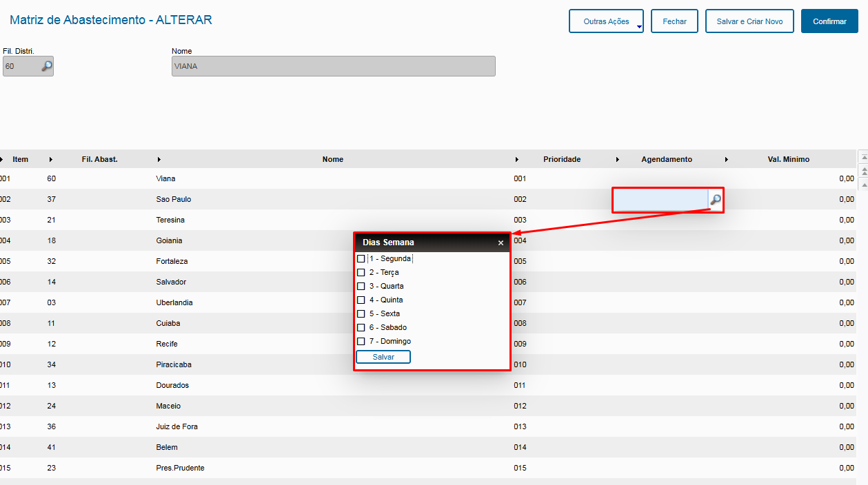
Task: Click the Juiz de Fora name cell
Action: point(177,427)
